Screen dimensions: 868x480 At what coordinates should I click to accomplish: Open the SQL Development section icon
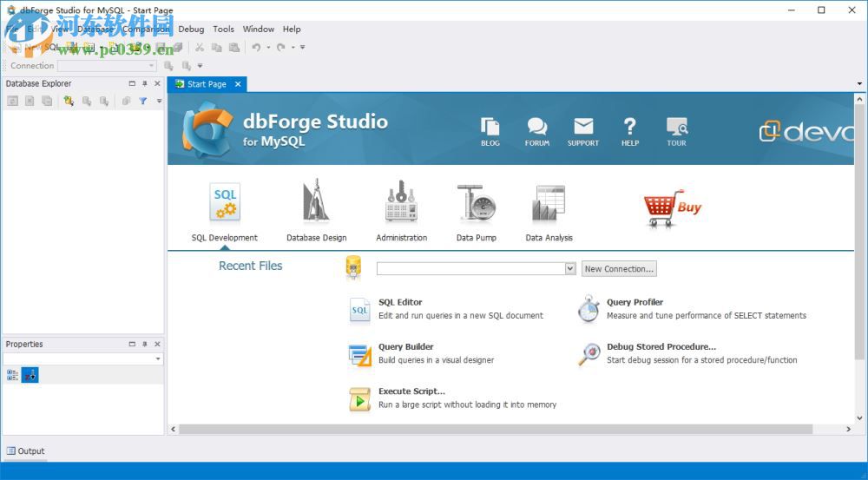225,202
